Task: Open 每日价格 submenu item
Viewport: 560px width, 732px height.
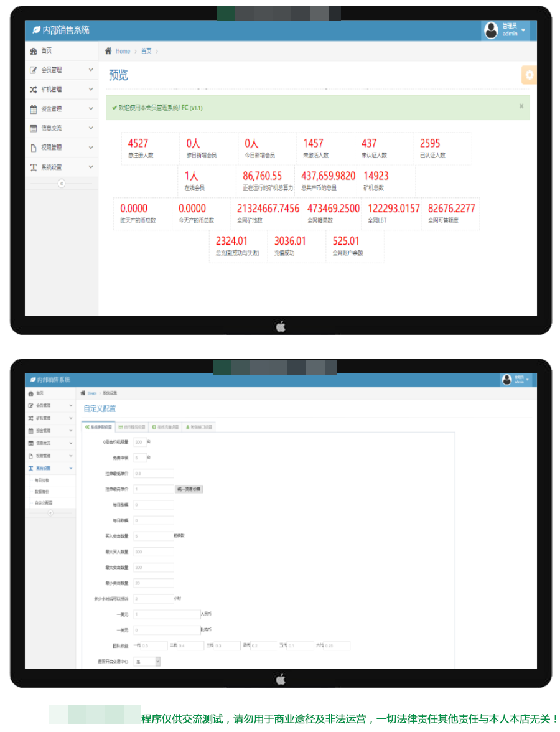Action: point(42,481)
